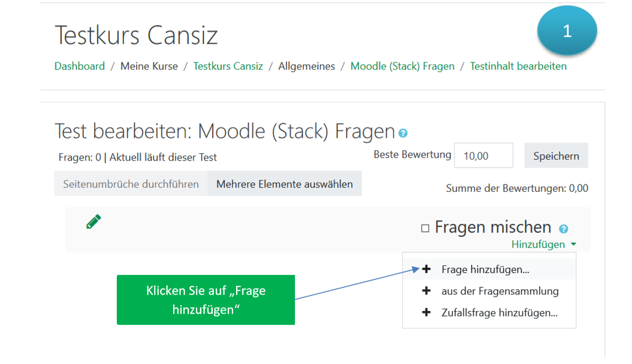Click plus icon beside Frage hinzufügen
This screenshot has height=364, width=632.
coord(426,270)
